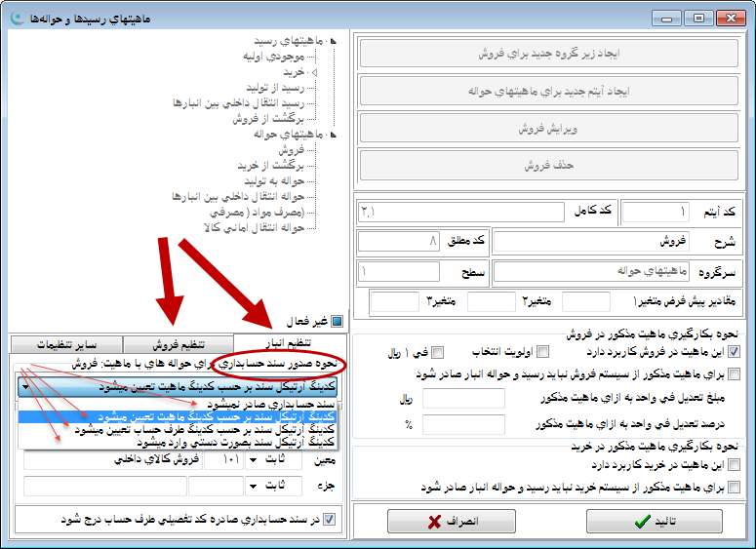Select سند حسابداری صادر نمیشود option
This screenshot has width=756, height=549.
coord(179,404)
